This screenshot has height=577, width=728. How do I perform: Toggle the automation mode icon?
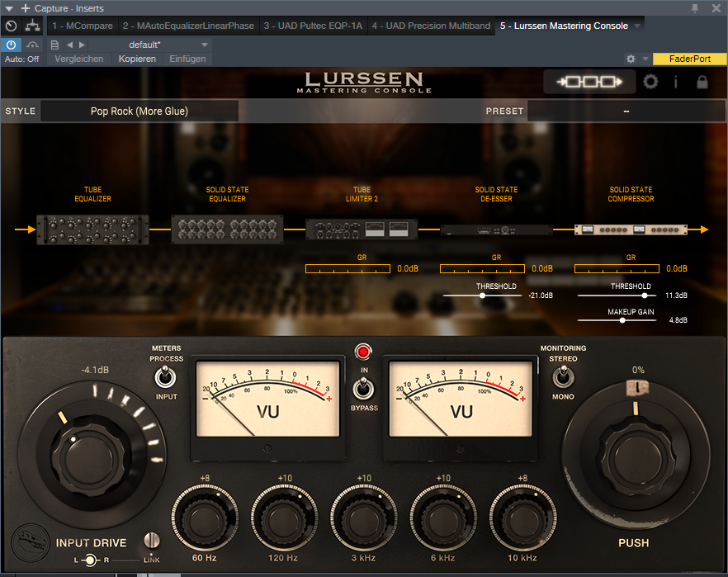(x=32, y=45)
